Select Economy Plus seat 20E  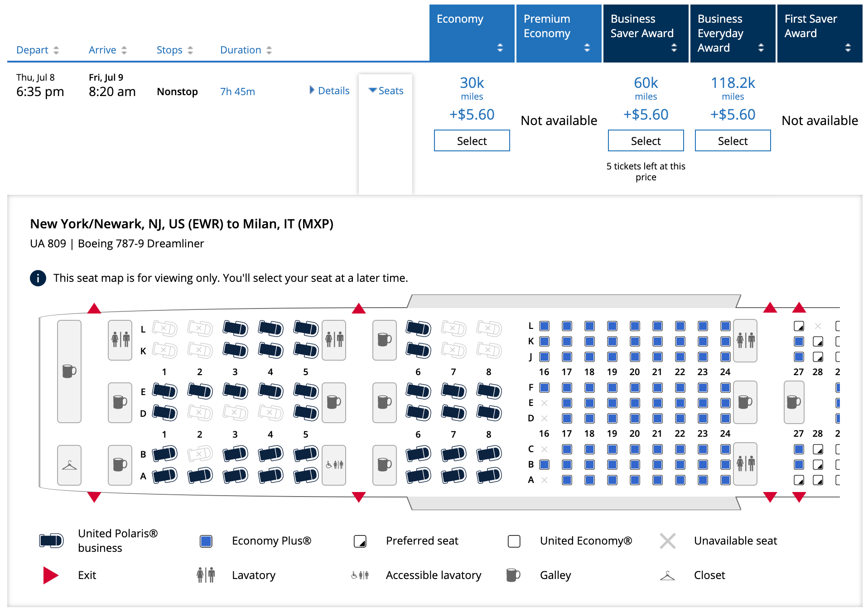point(635,403)
